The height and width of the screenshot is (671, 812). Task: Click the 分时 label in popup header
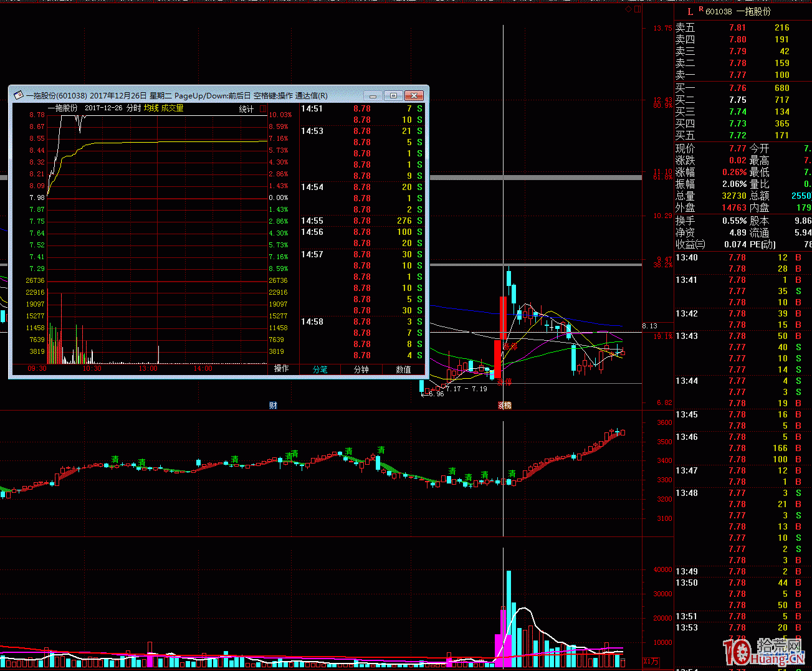pyautogui.click(x=133, y=108)
